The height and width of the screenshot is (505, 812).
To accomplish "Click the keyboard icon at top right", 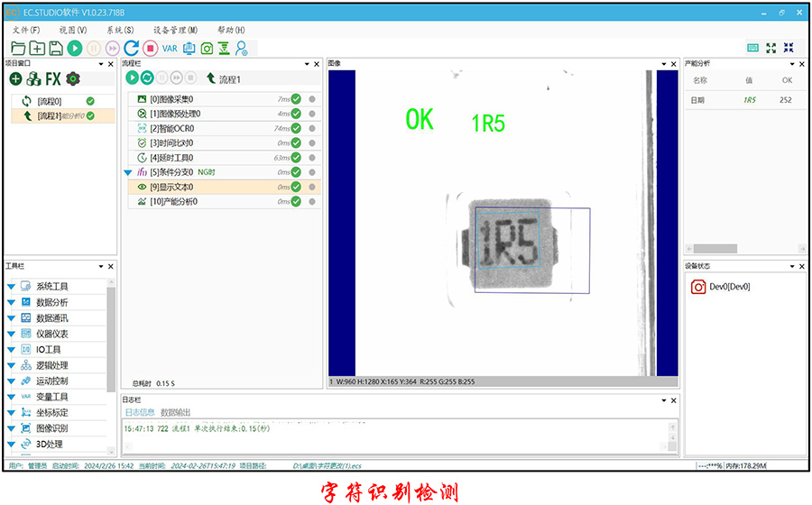I will tap(752, 48).
